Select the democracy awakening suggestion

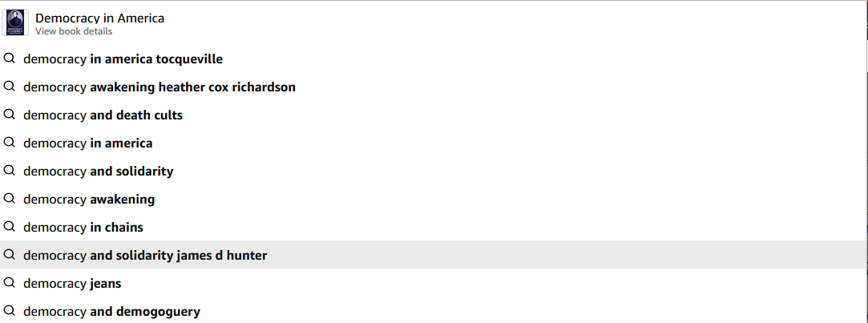tap(434, 200)
